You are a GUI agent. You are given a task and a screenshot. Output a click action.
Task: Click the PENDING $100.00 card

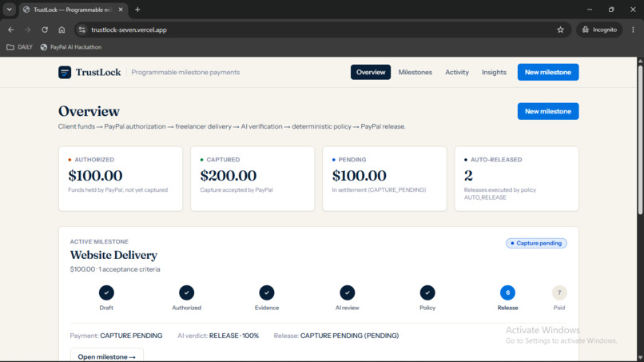384,179
